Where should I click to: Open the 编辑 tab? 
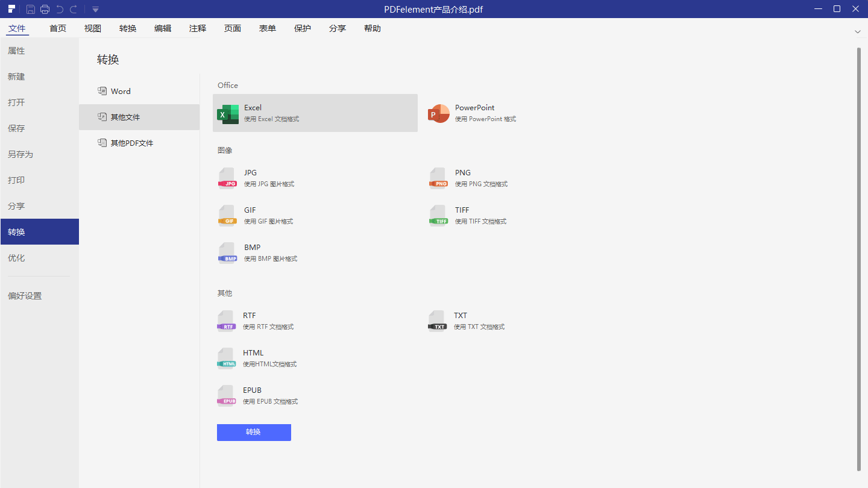(163, 28)
